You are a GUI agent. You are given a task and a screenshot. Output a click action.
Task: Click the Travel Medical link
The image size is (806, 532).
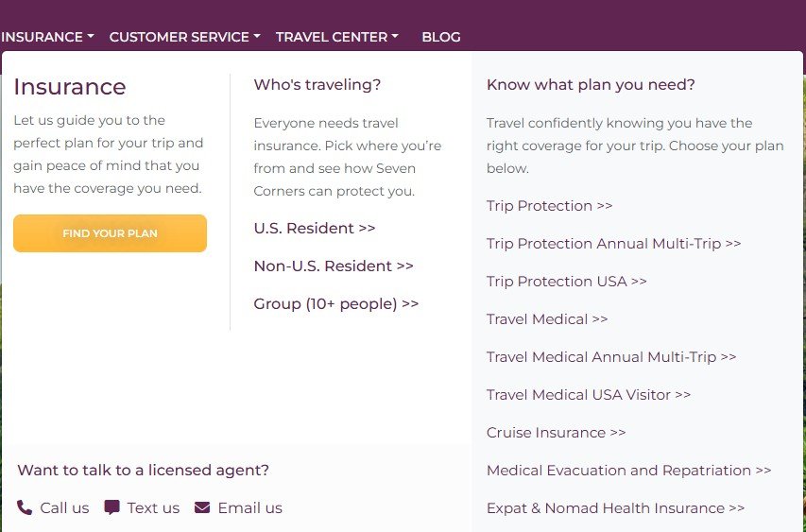click(x=547, y=319)
